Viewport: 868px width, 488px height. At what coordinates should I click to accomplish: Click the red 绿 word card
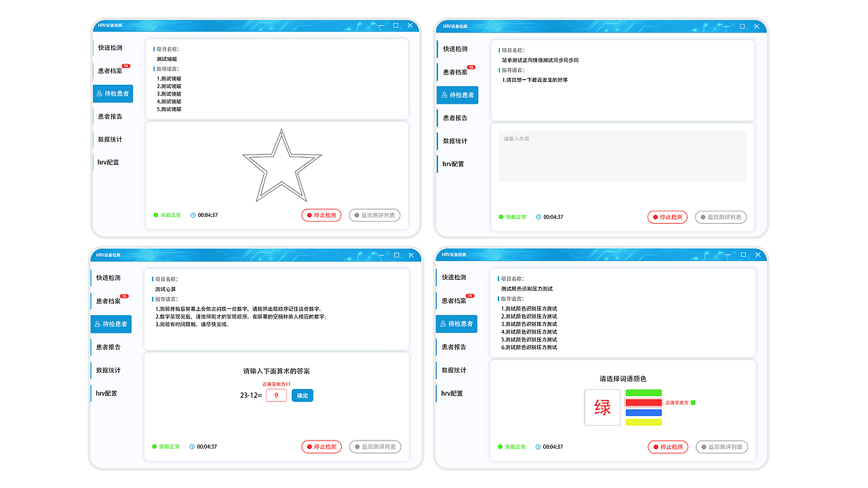click(x=602, y=407)
